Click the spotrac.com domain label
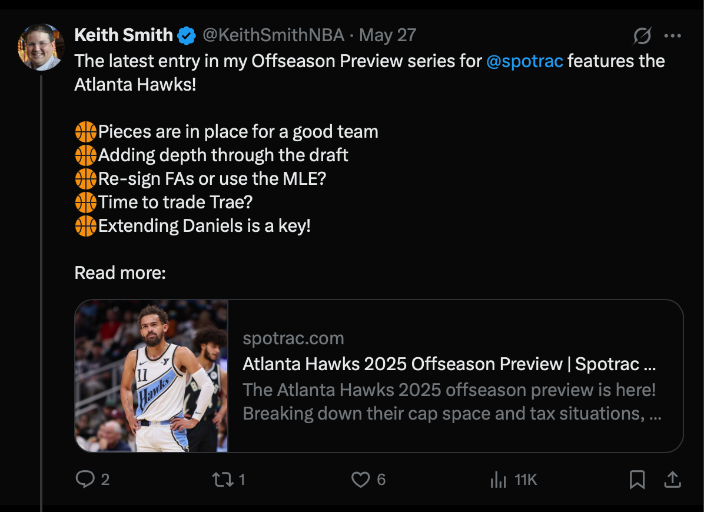 (x=293, y=339)
